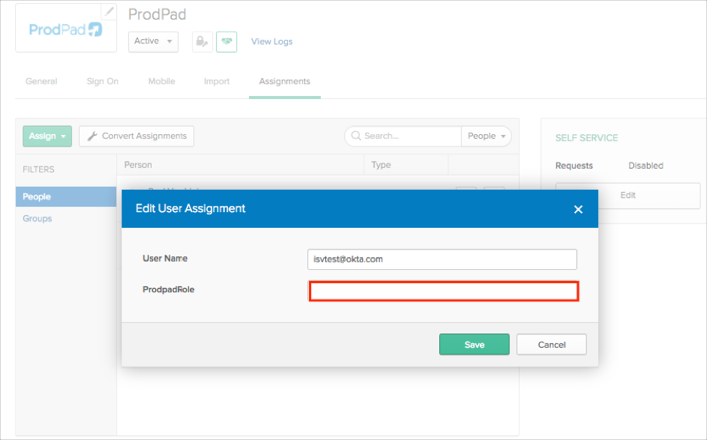
Task: Go to the Mobile tab
Action: pos(162,81)
